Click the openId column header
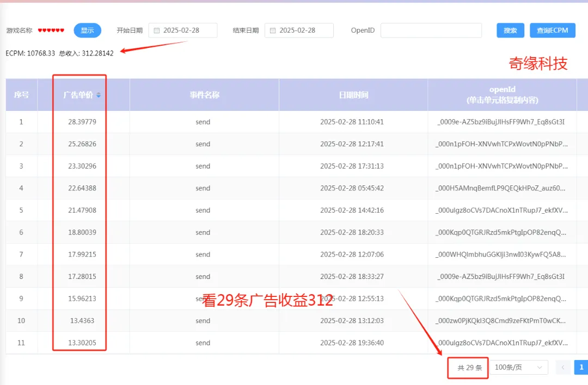 [502, 95]
